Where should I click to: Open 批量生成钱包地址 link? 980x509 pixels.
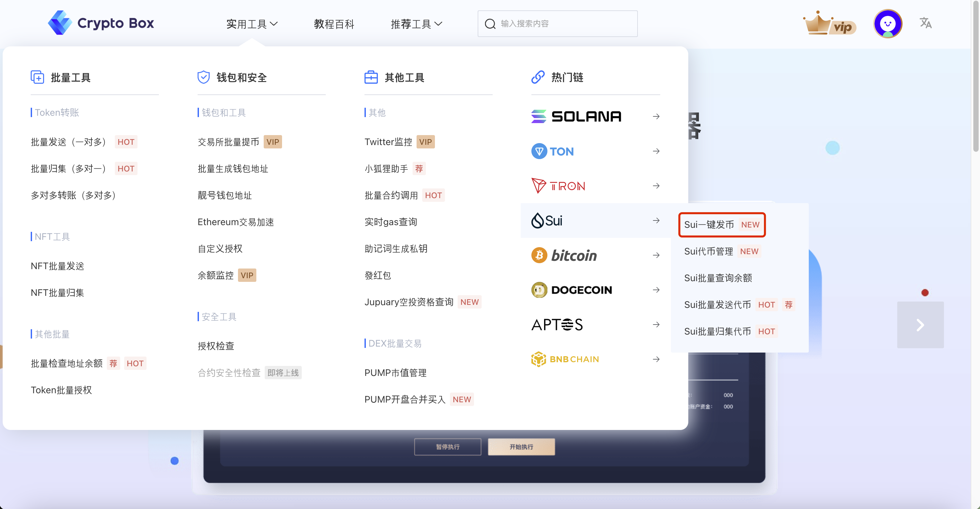click(233, 168)
